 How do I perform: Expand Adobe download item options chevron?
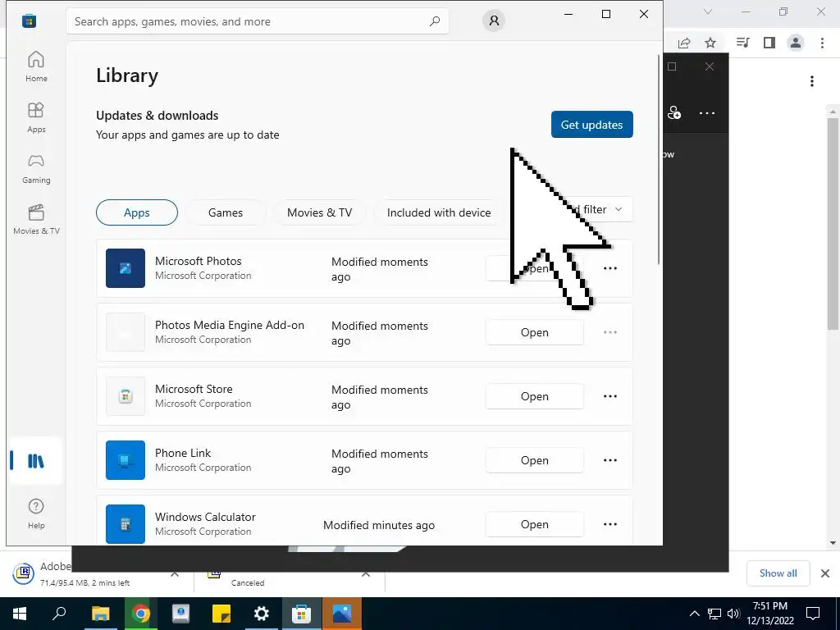pos(175,573)
